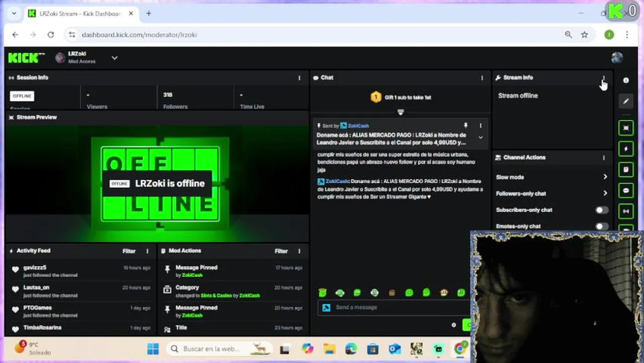Open File Explorer from the taskbar
Viewport: 644px width, 363px height.
tap(329, 349)
